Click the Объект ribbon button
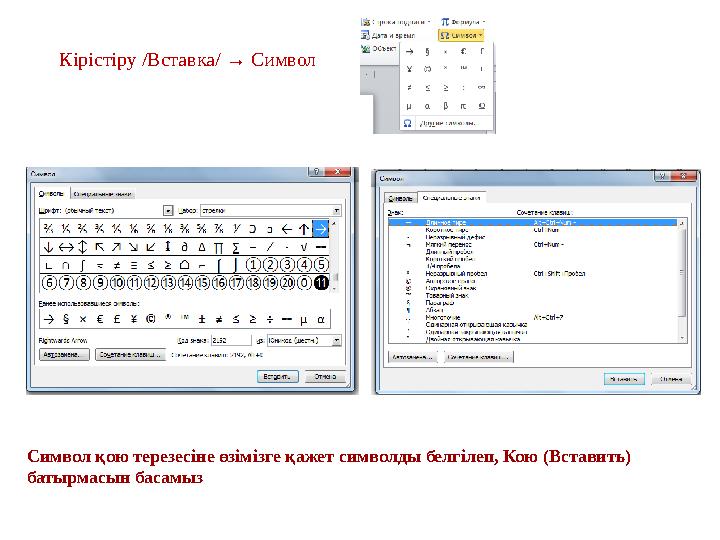 (x=379, y=48)
